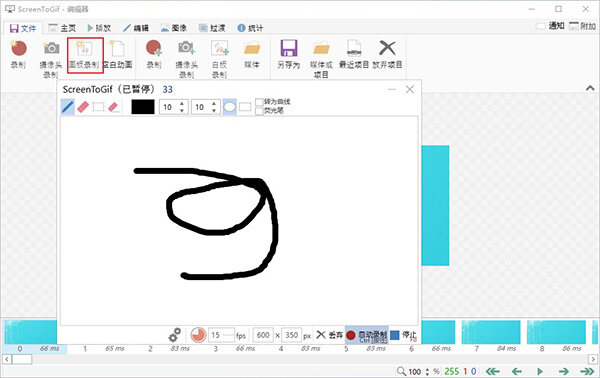Click the 15 fps input field

(222, 335)
